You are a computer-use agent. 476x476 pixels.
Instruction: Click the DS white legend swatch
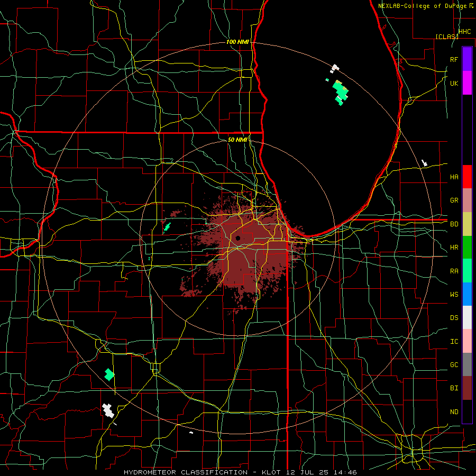[467, 317]
